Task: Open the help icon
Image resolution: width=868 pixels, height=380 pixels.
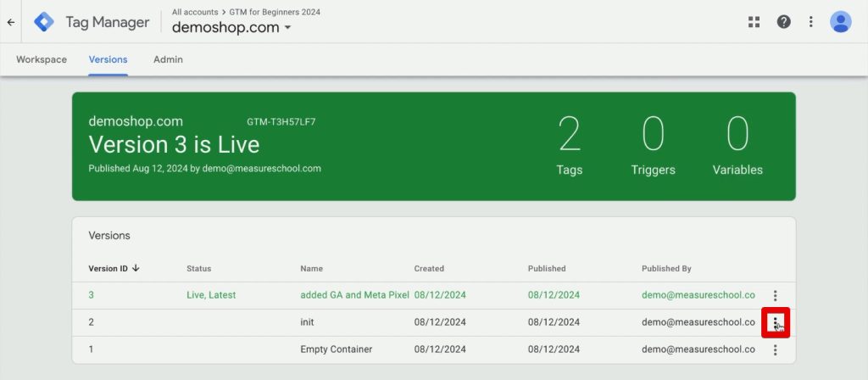Action: coord(783,21)
